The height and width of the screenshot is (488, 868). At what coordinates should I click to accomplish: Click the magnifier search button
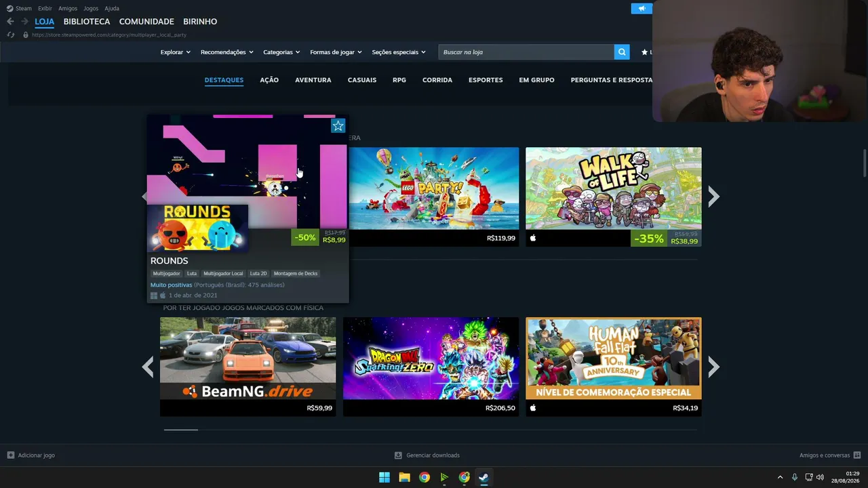(622, 52)
